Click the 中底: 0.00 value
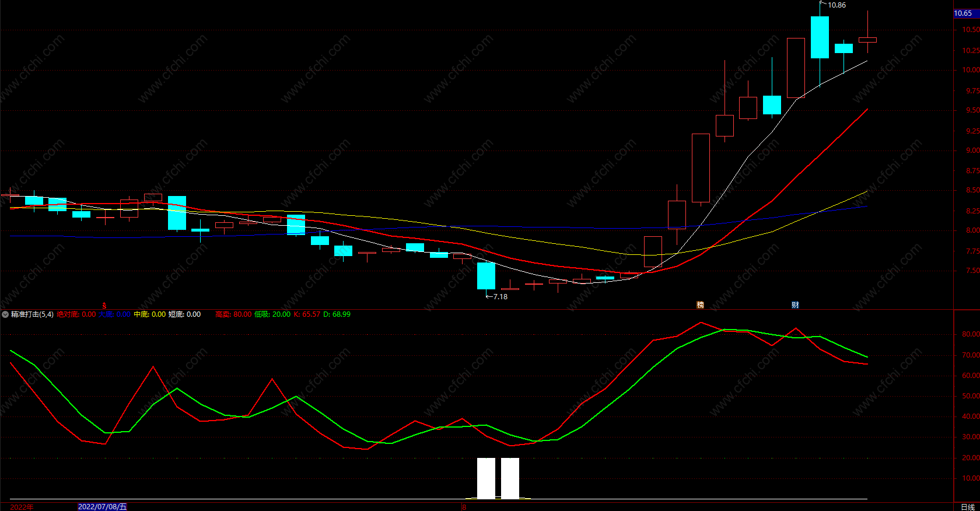 [150, 314]
